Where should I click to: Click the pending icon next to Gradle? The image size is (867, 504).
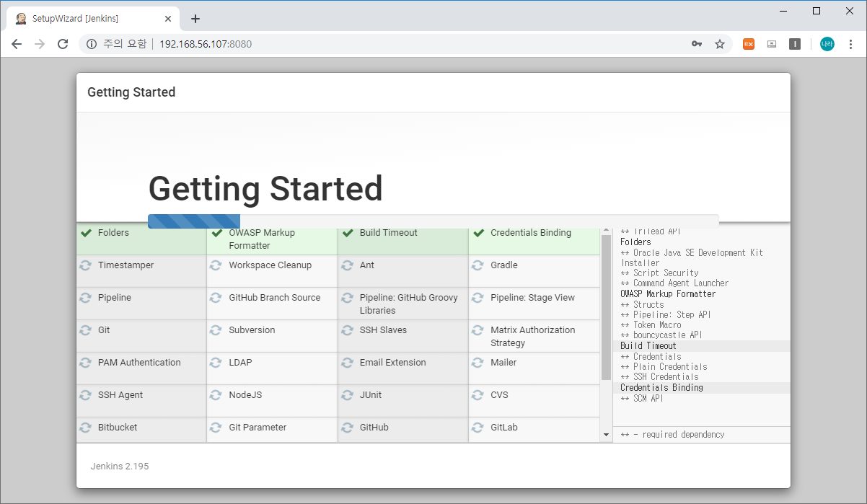(x=478, y=265)
